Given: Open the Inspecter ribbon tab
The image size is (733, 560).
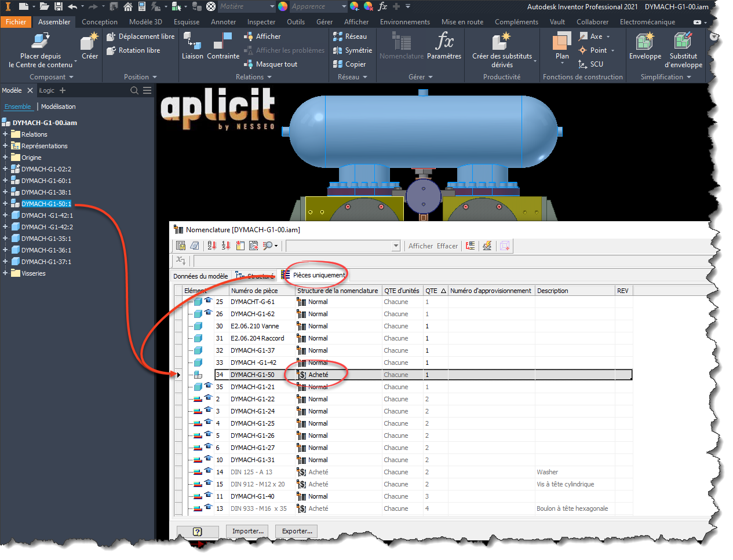Looking at the screenshot, I should [261, 22].
